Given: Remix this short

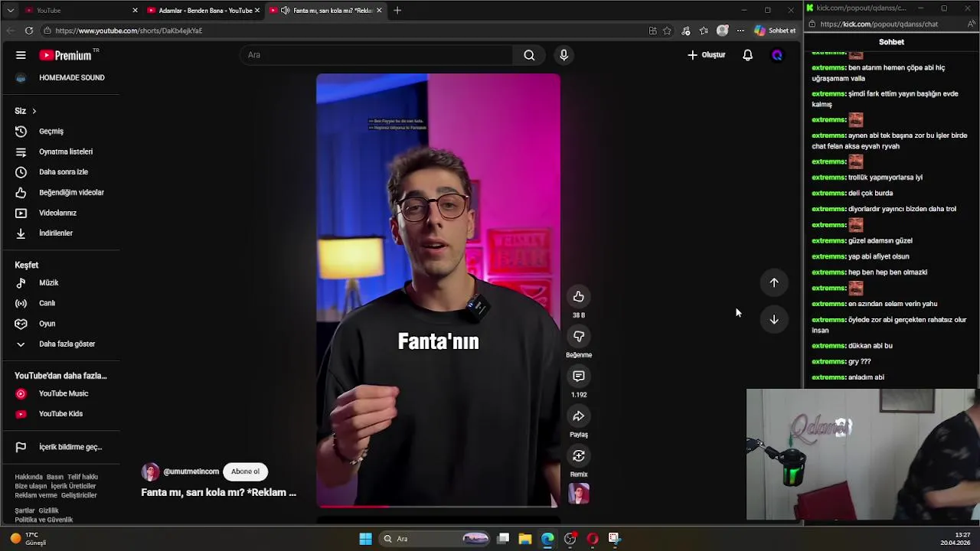Looking at the screenshot, I should 579,456.
